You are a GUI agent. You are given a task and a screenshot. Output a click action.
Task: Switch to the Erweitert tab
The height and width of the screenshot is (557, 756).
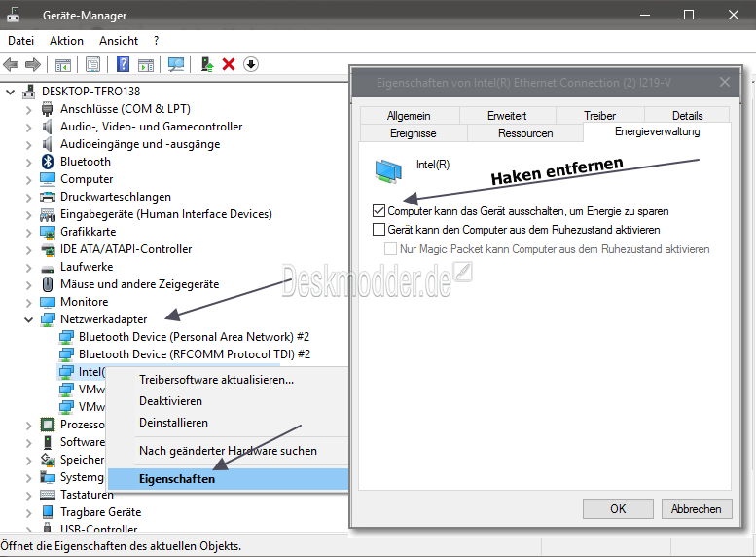tap(507, 116)
